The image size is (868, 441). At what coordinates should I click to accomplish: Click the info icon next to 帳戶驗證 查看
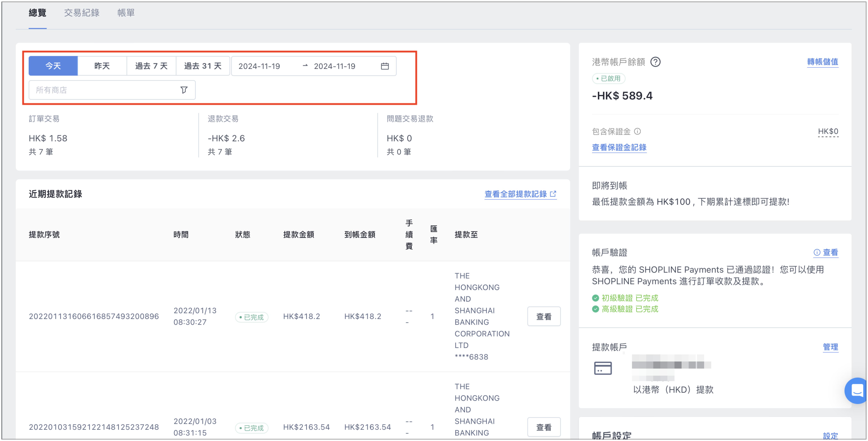point(817,252)
